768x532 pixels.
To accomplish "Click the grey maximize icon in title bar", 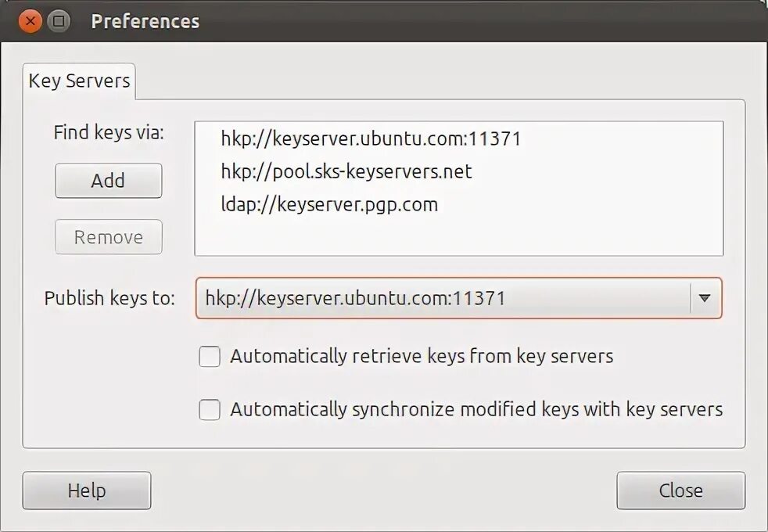I will pyautogui.click(x=59, y=21).
